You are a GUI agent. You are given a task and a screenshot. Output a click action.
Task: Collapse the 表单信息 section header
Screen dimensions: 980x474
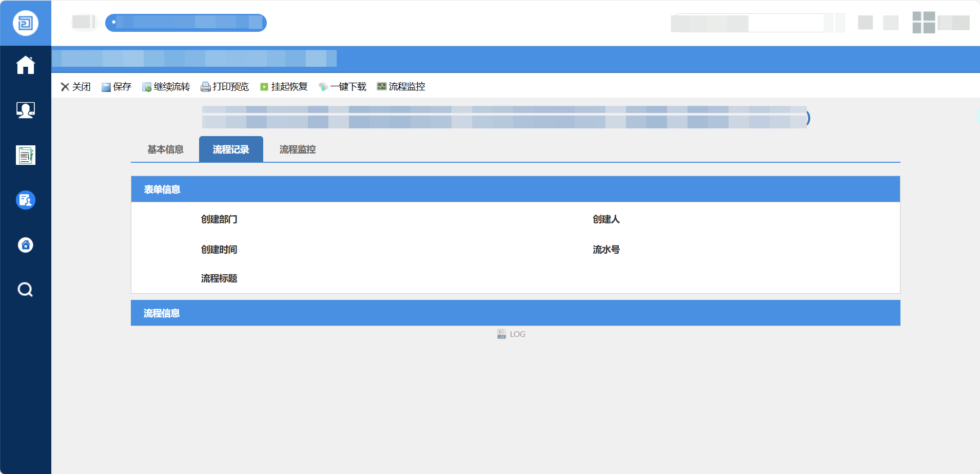516,189
